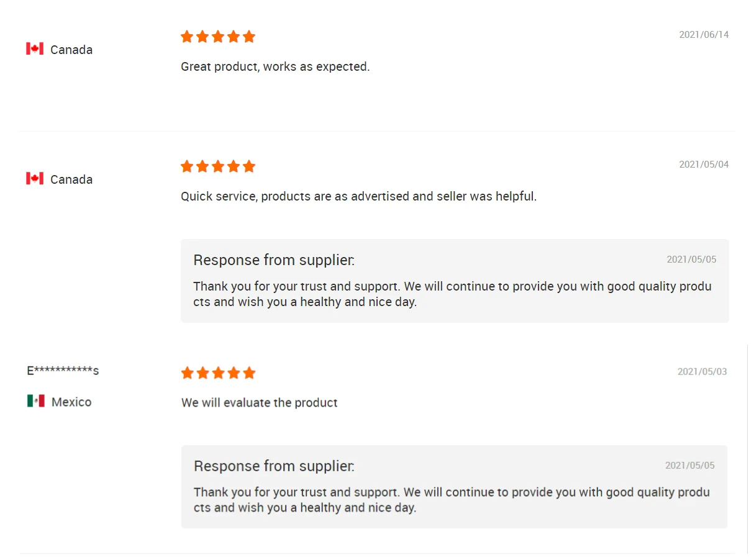
Task: Click the first star on the Great product review
Action: [187, 37]
